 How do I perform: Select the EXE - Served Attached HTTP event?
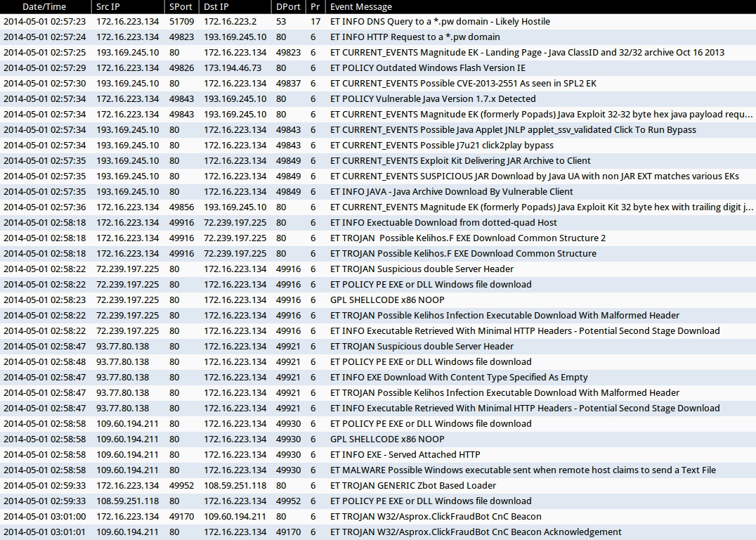[x=405, y=455]
